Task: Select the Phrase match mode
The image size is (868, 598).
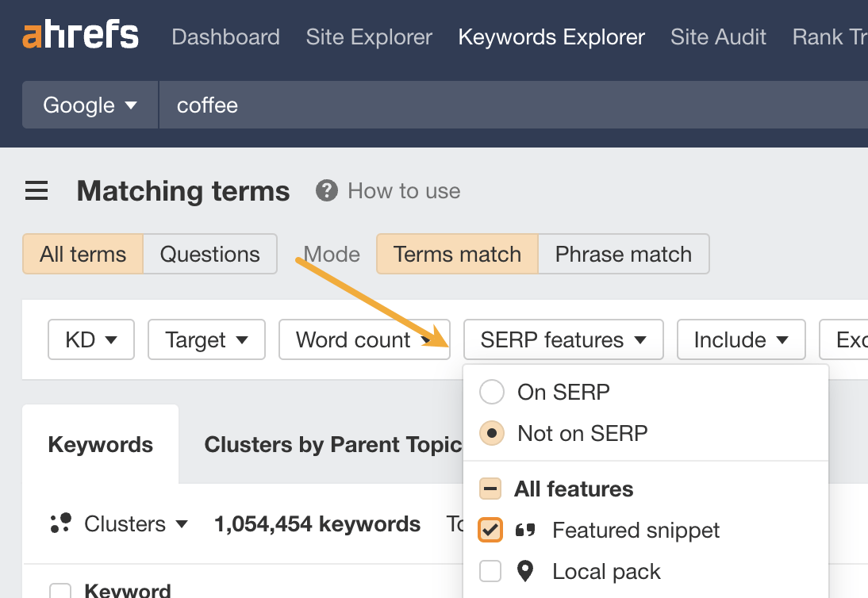Action: pyautogui.click(x=624, y=254)
